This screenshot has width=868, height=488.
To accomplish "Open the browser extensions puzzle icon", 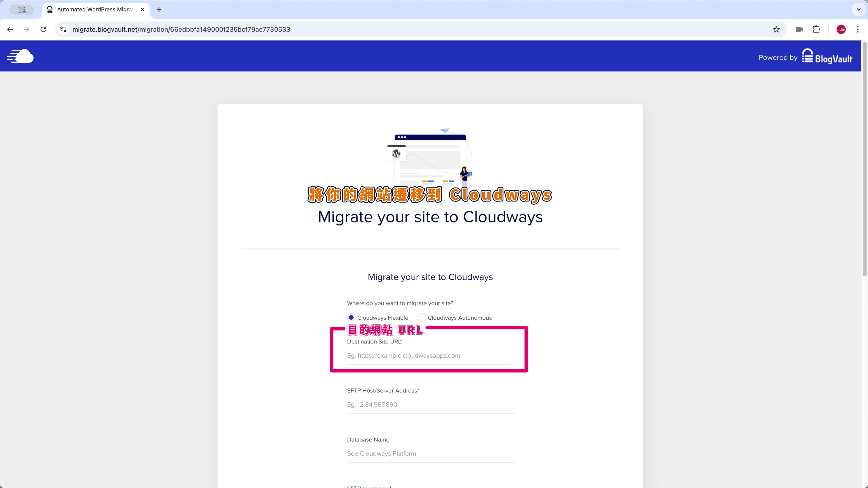I will pyautogui.click(x=816, y=29).
